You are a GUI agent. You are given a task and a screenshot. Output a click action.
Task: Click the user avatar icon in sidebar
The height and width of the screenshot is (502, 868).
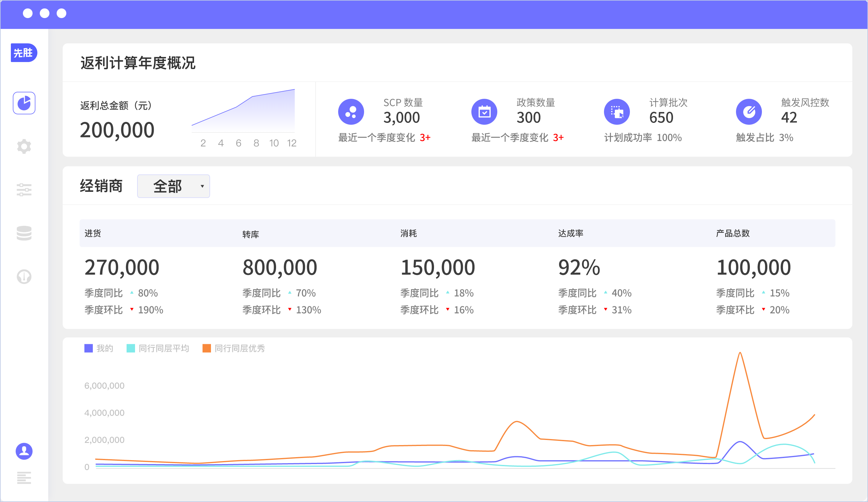point(24,451)
